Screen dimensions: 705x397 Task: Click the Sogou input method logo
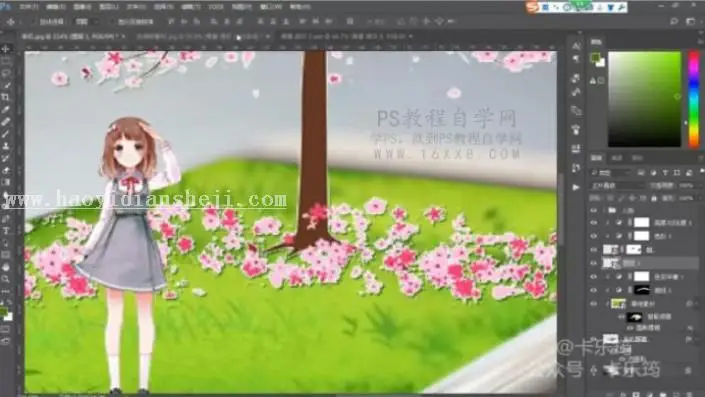point(532,7)
